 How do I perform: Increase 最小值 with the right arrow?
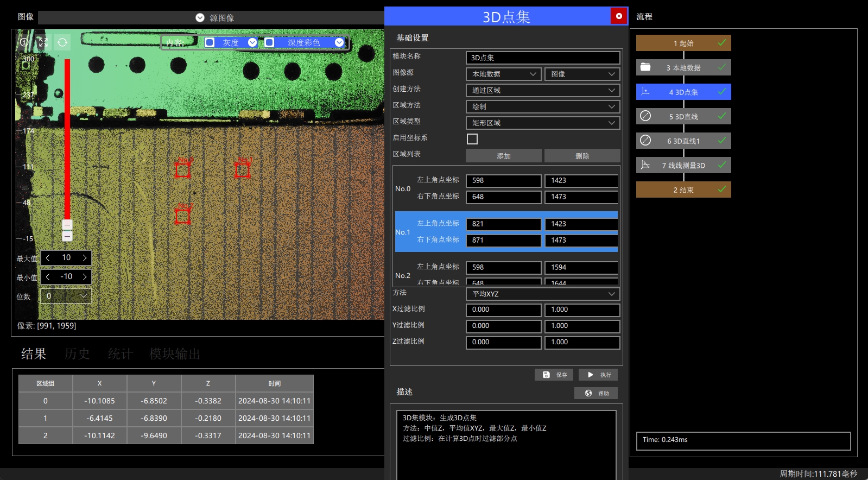[x=85, y=277]
